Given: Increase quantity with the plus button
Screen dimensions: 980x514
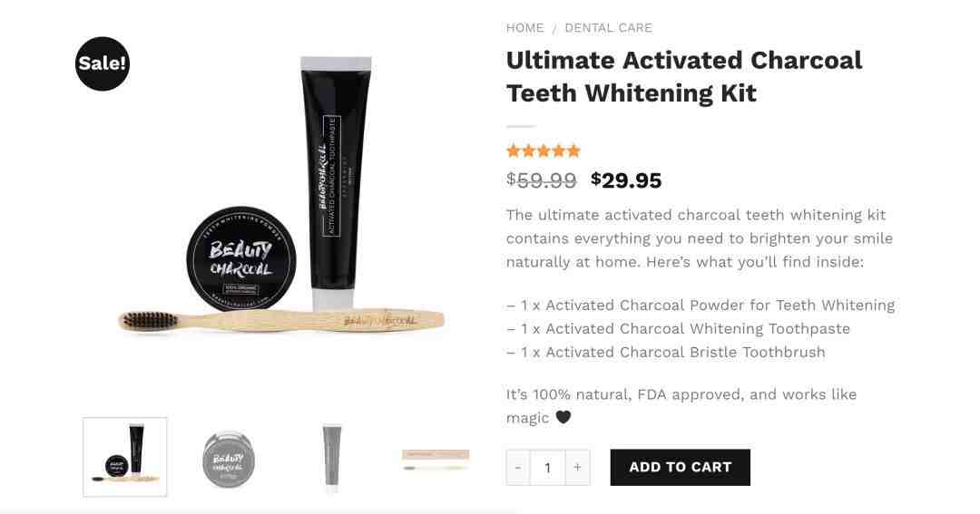Looking at the screenshot, I should pos(577,467).
